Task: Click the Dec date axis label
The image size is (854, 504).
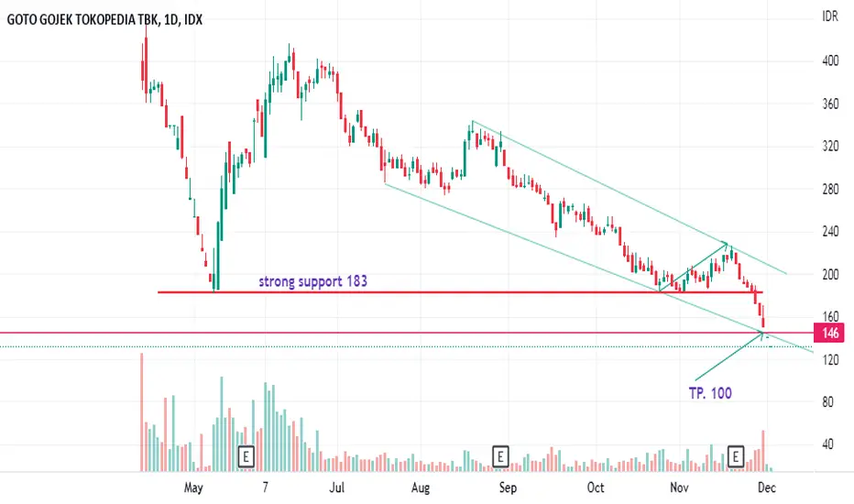Action: pyautogui.click(x=767, y=488)
